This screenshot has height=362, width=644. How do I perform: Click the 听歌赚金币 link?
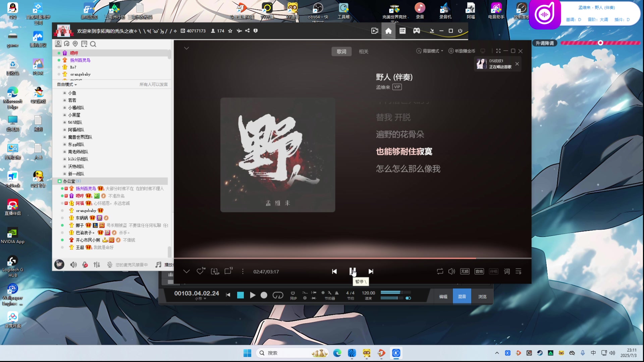462,51
